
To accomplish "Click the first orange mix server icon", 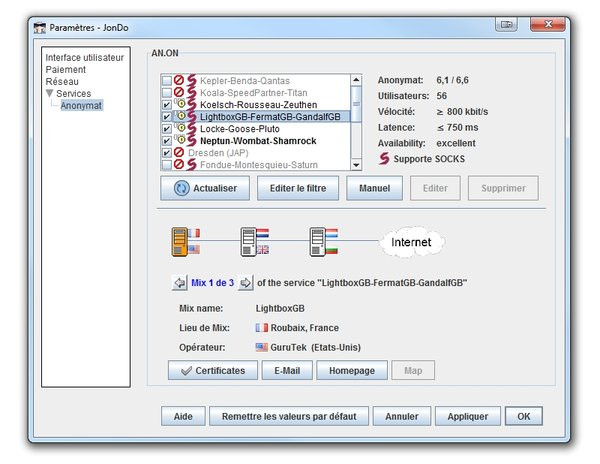I will click(180, 242).
